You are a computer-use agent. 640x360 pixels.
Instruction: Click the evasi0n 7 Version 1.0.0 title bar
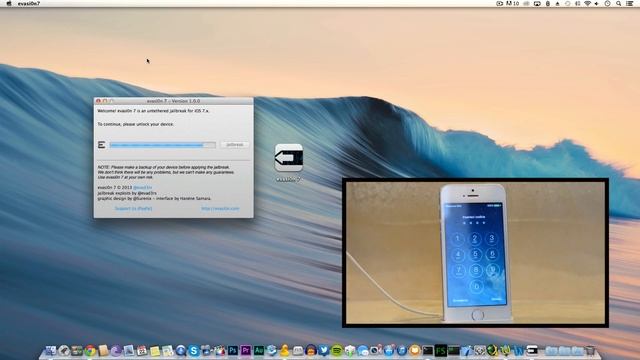pyautogui.click(x=173, y=101)
